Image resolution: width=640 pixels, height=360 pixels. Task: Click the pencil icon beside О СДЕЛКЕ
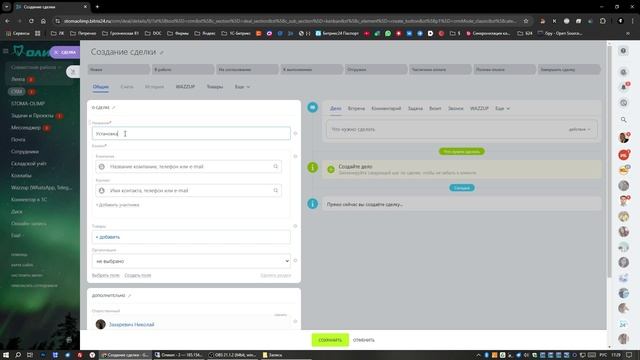pyautogui.click(x=113, y=108)
